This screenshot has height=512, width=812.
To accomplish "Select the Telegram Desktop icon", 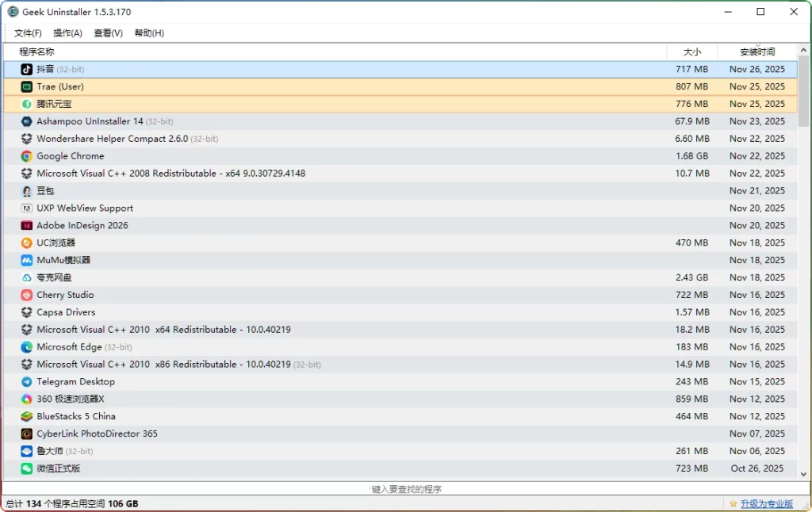I will (x=25, y=381).
